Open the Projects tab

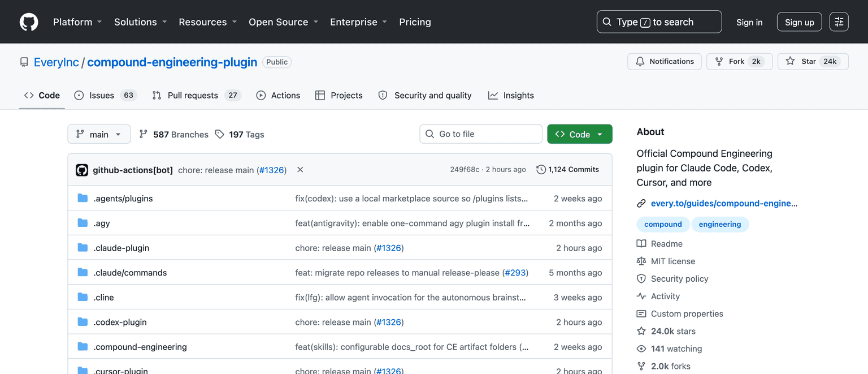pos(339,96)
